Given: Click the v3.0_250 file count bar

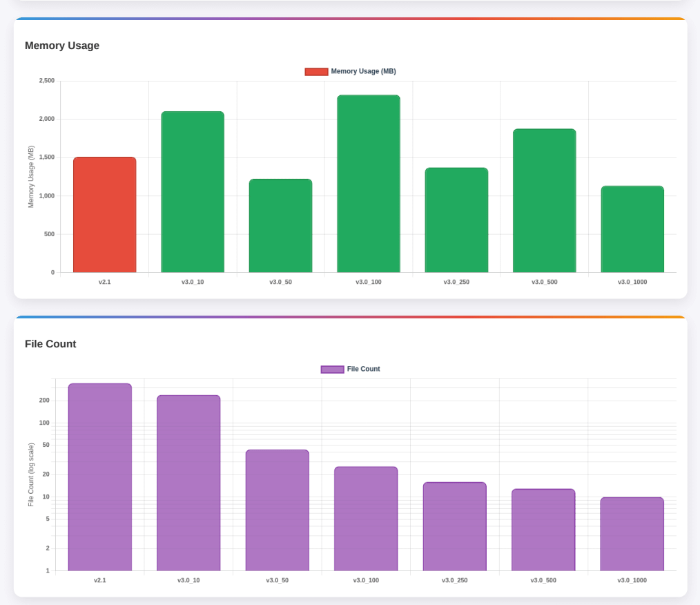Looking at the screenshot, I should tap(455, 526).
